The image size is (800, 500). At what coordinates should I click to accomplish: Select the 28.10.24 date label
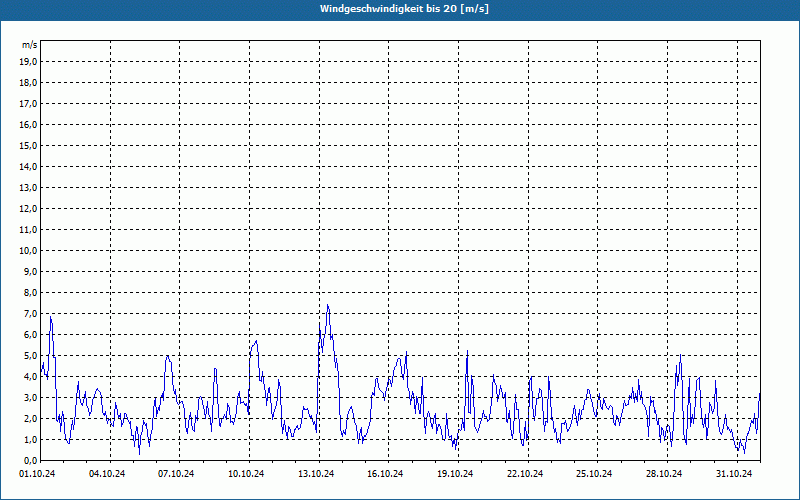664,473
